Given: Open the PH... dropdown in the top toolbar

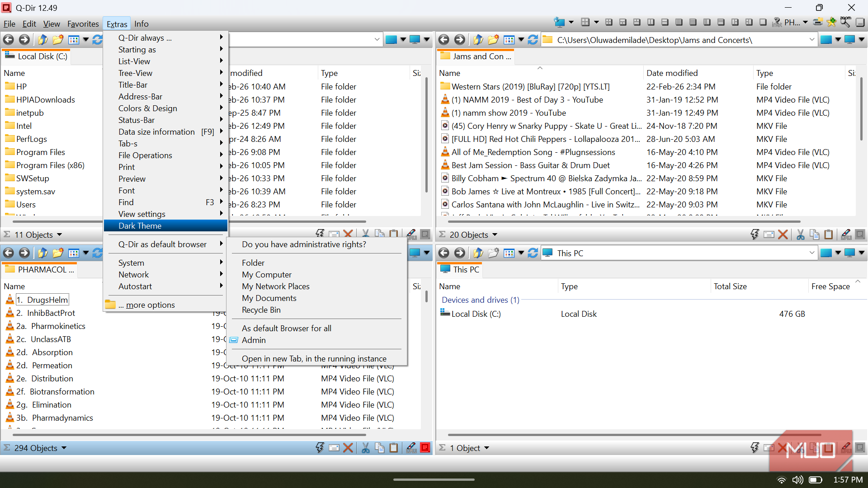Looking at the screenshot, I should click(805, 22).
